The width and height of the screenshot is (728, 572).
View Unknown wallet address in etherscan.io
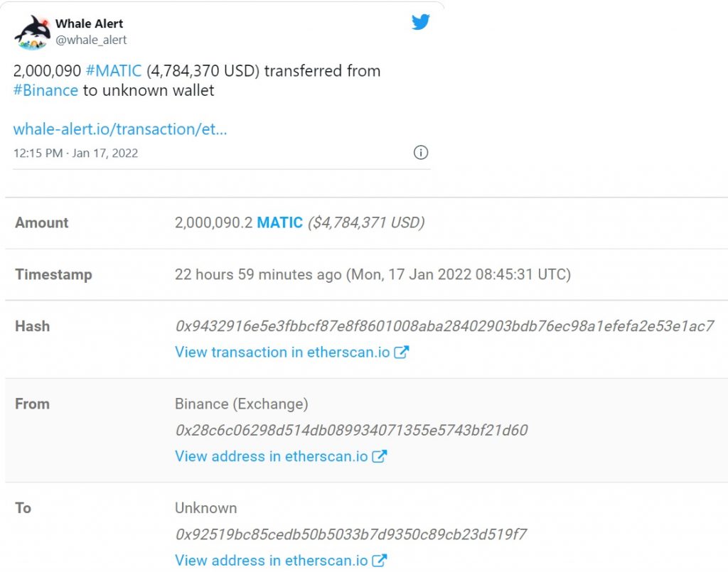(x=271, y=561)
